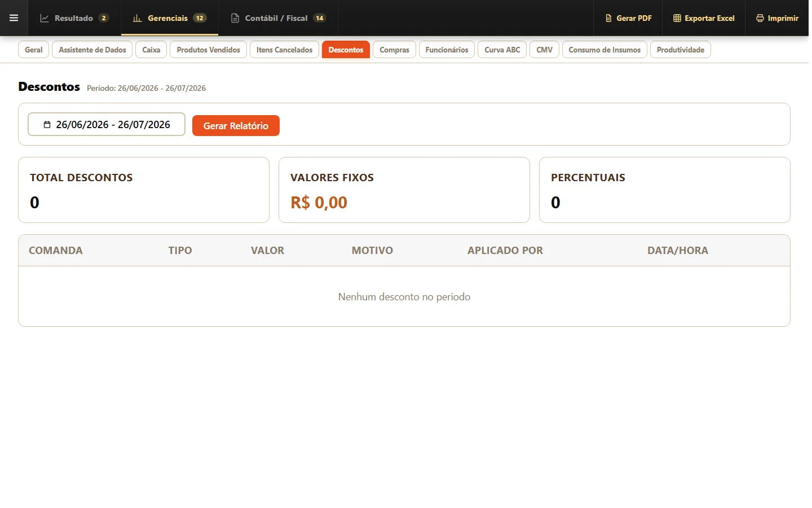The width and height of the screenshot is (812, 508).
Task: Go to the Produtividade tab
Action: pos(681,50)
